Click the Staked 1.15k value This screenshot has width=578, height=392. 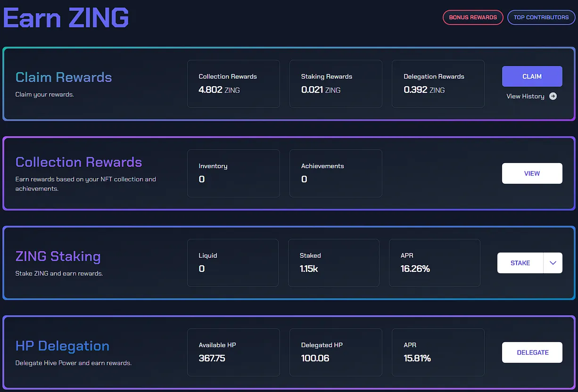pos(309,269)
